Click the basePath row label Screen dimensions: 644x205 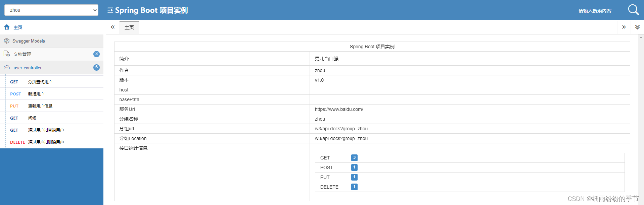click(129, 99)
